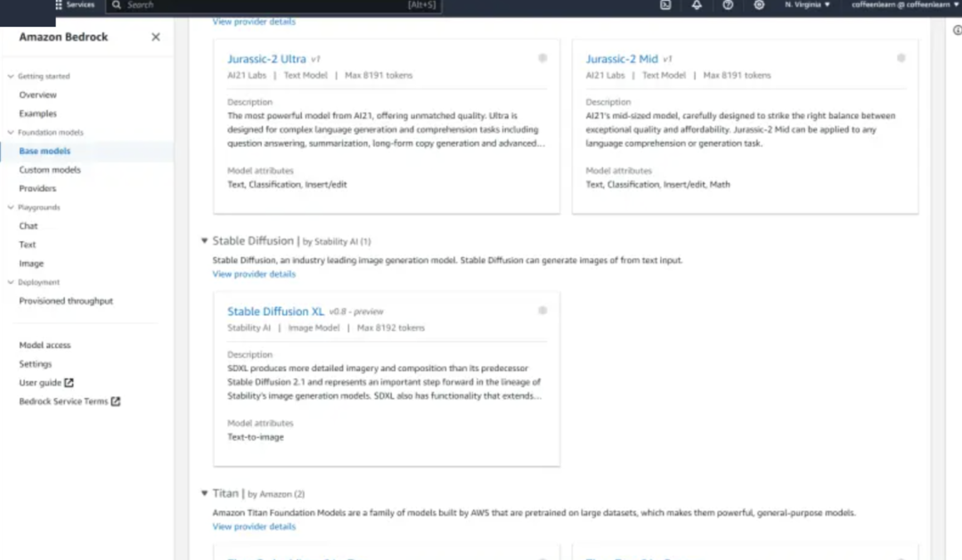Select Custom models in sidebar

pos(50,170)
